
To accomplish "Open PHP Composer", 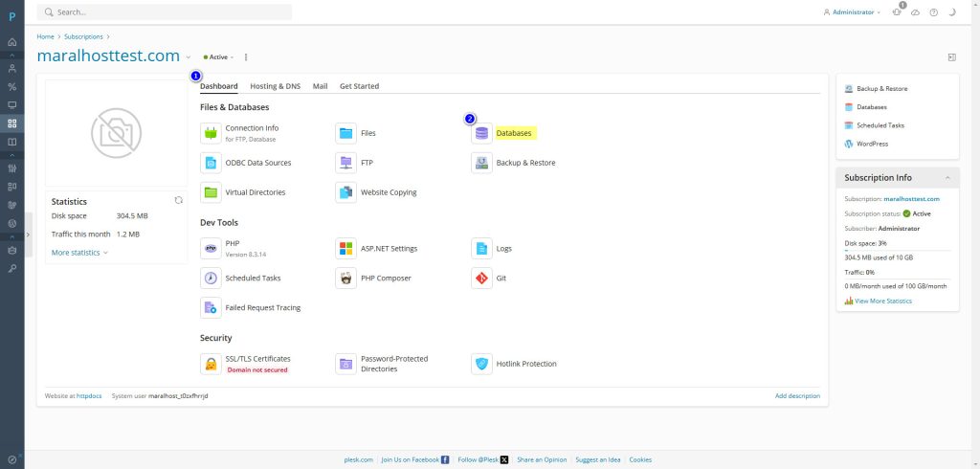I will tap(386, 278).
